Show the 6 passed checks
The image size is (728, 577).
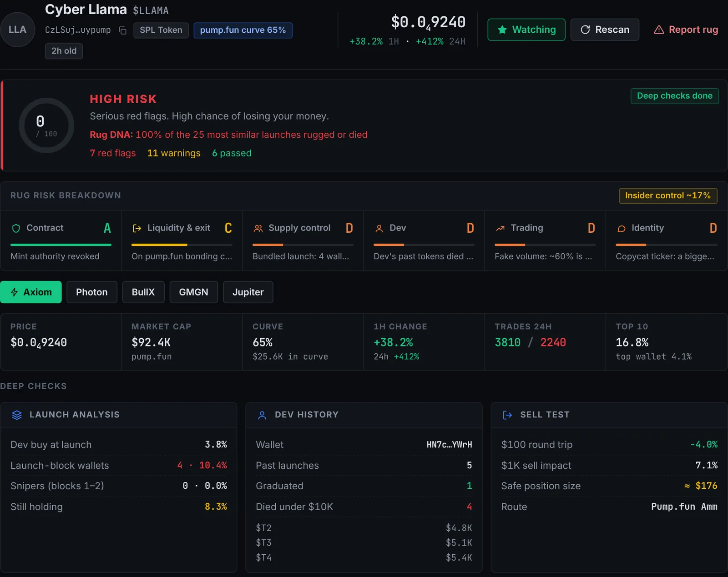[x=232, y=153]
